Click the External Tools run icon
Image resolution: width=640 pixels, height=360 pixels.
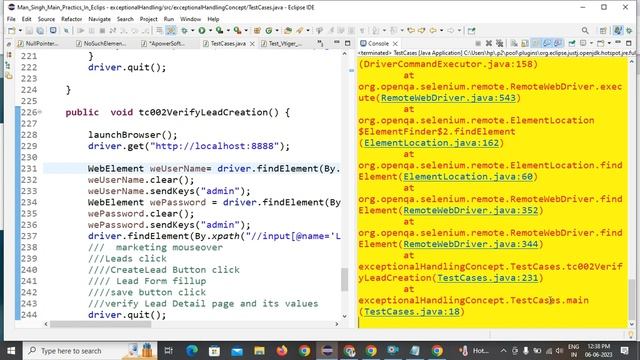point(237,31)
